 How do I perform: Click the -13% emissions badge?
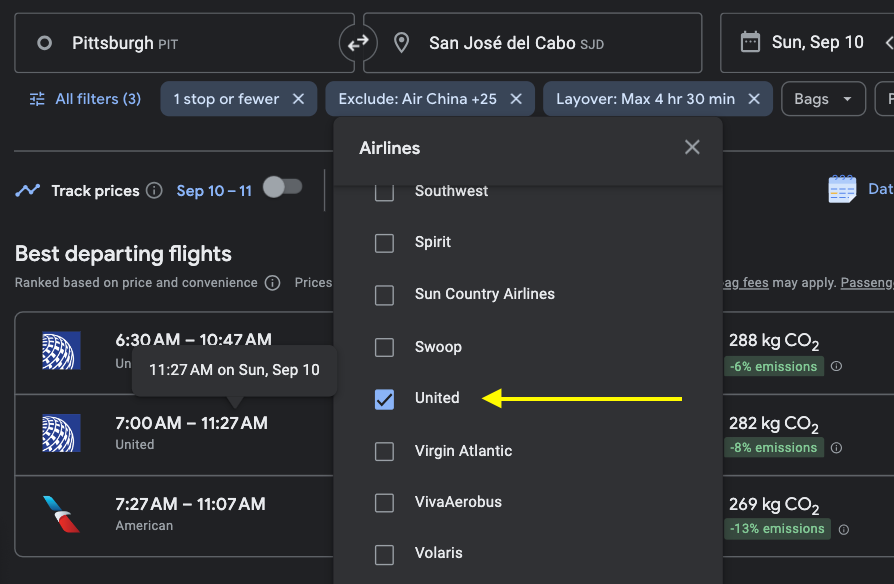click(778, 529)
